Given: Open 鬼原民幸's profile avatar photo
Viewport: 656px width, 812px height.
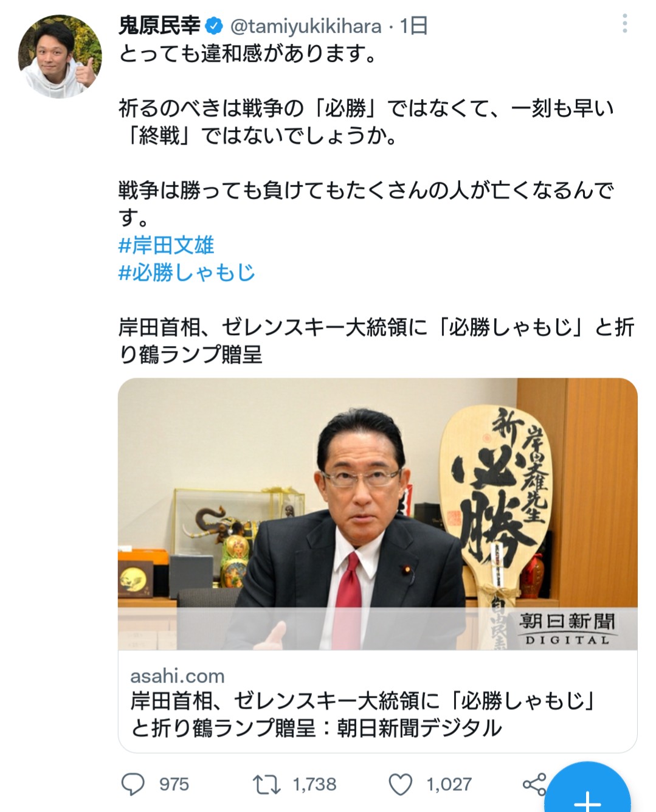Looking at the screenshot, I should (60, 57).
